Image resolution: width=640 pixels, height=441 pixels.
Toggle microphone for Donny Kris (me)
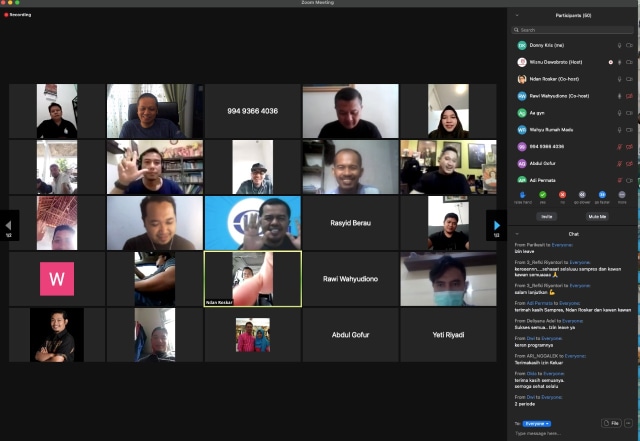[x=619, y=46]
